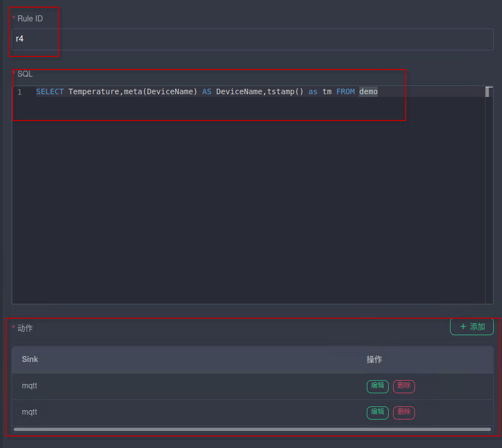Click the 动作 section label

click(25, 328)
